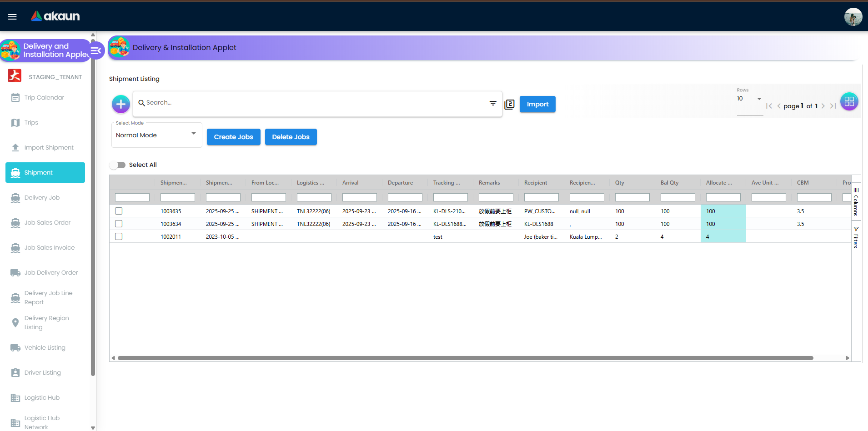
Task: Select Trip Calendar in the sidebar
Action: [45, 97]
